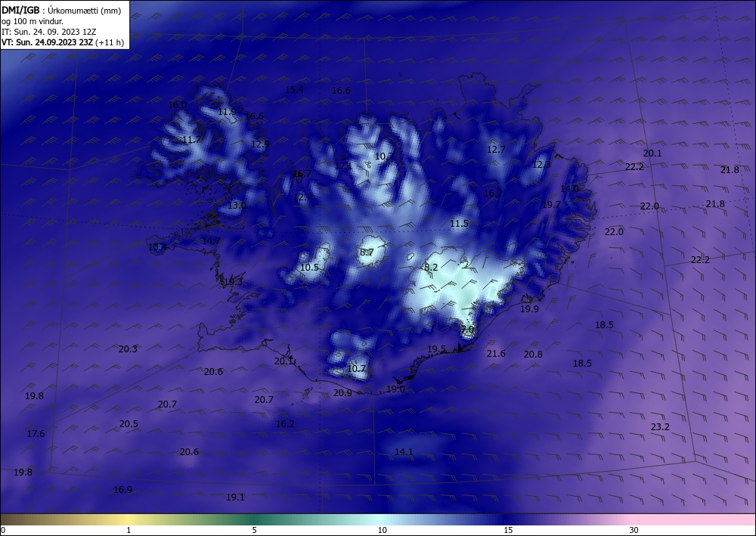Click the map value 20.5
756x536 pixels.
129,424
